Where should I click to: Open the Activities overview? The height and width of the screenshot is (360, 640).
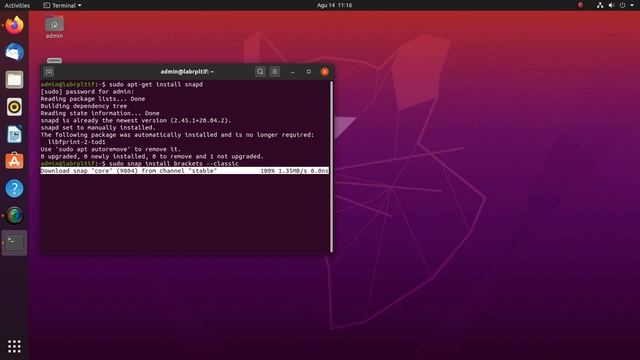point(17,5)
